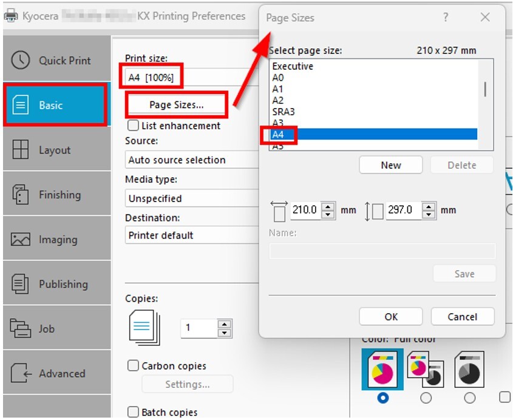The height and width of the screenshot is (420, 513).
Task: Click the Page Sizes... button
Action: point(176,104)
